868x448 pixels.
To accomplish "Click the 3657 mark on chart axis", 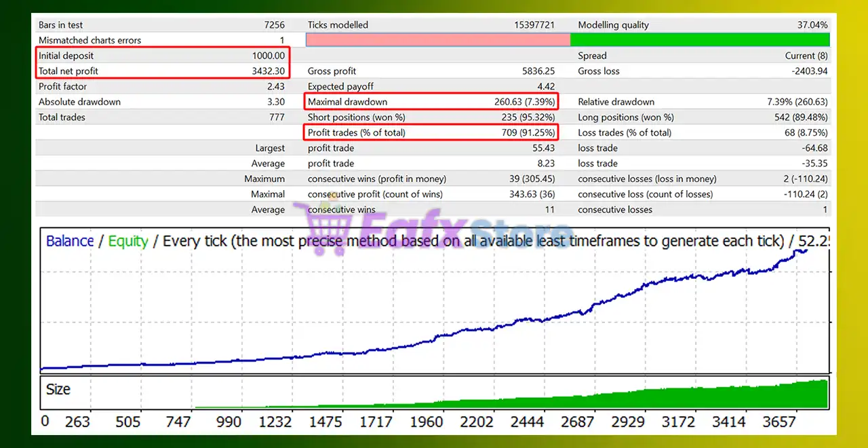I will (778, 422).
